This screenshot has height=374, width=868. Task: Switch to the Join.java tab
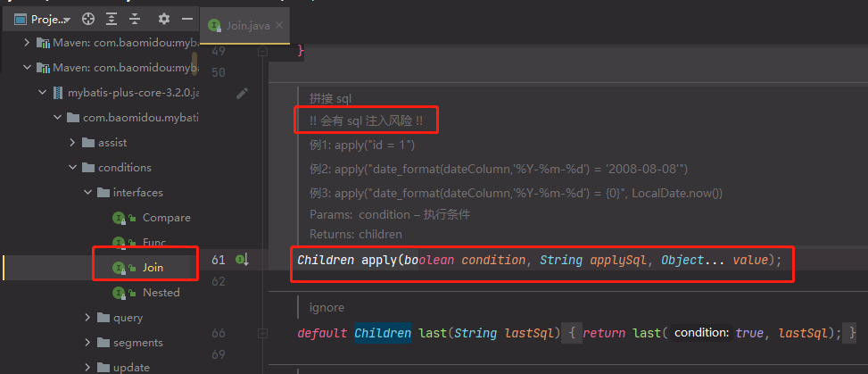tap(247, 26)
